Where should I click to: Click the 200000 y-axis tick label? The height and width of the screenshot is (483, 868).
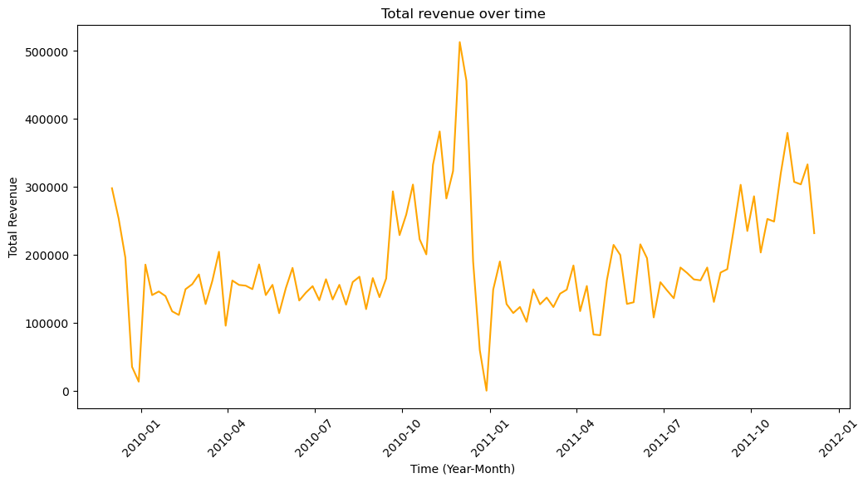pos(47,256)
